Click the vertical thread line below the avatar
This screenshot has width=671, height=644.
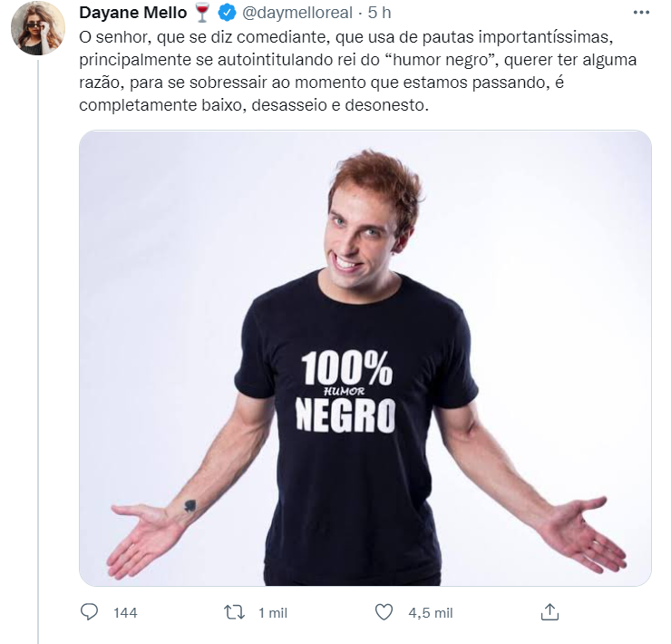pyautogui.click(x=37, y=345)
